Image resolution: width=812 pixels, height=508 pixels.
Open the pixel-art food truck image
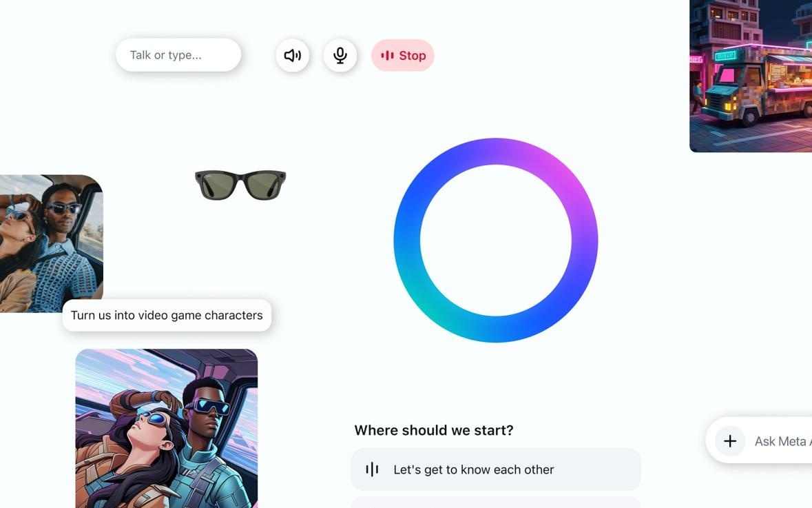[x=751, y=76]
